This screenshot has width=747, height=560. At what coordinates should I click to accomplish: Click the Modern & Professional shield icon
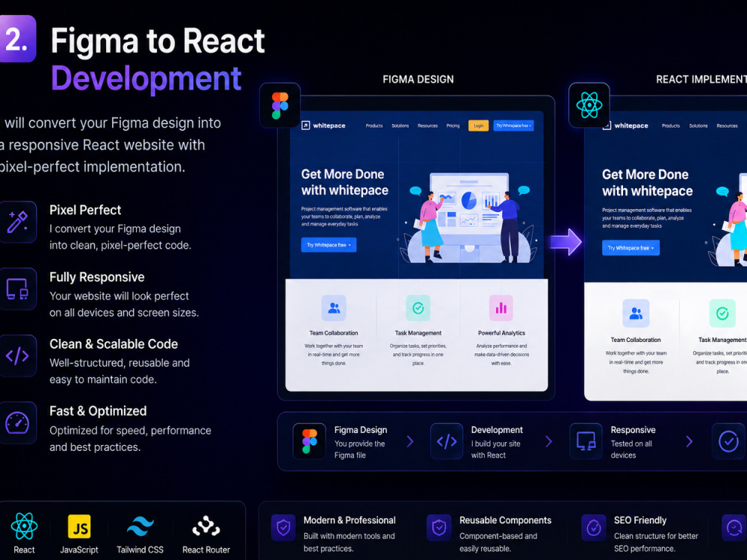[283, 528]
